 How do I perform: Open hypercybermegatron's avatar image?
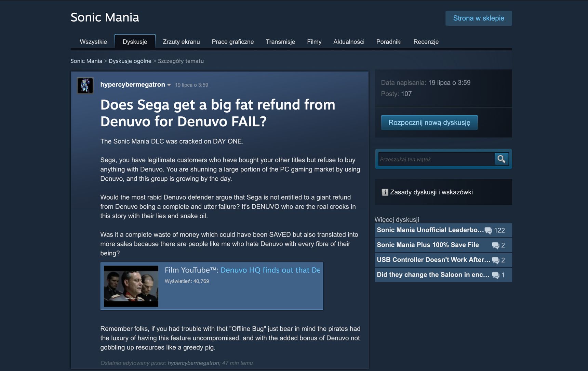click(x=85, y=86)
